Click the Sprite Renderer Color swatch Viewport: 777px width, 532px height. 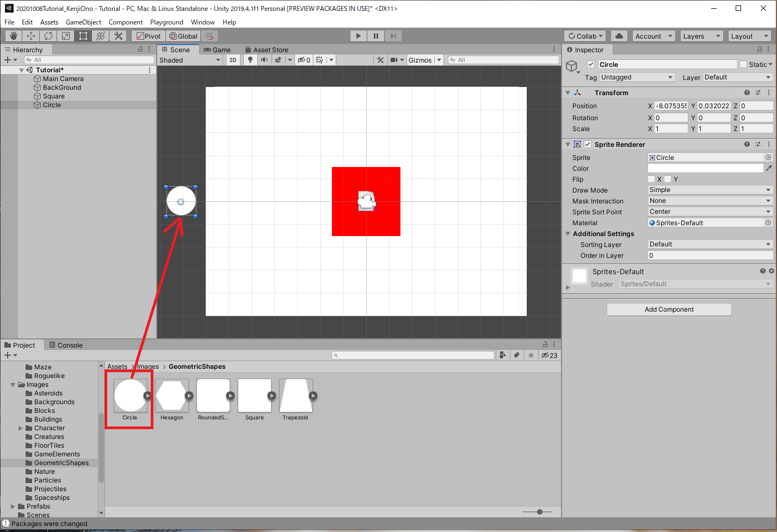pyautogui.click(x=706, y=168)
